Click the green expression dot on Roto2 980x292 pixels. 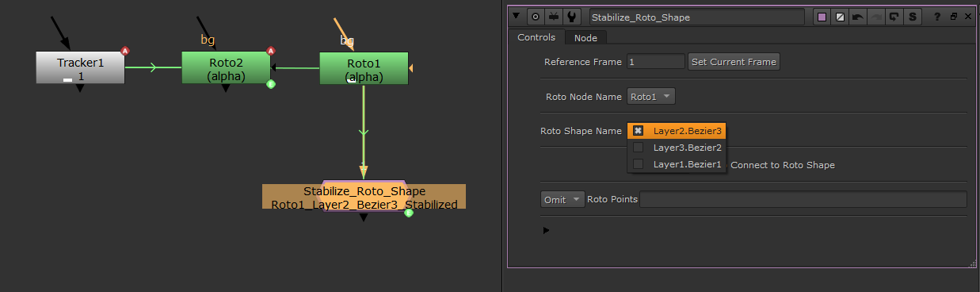(x=270, y=83)
